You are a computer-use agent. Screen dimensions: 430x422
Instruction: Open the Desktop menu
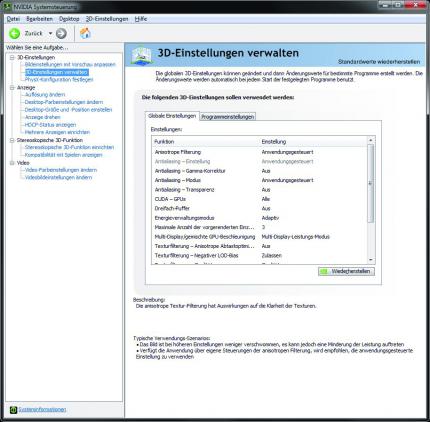[69, 19]
